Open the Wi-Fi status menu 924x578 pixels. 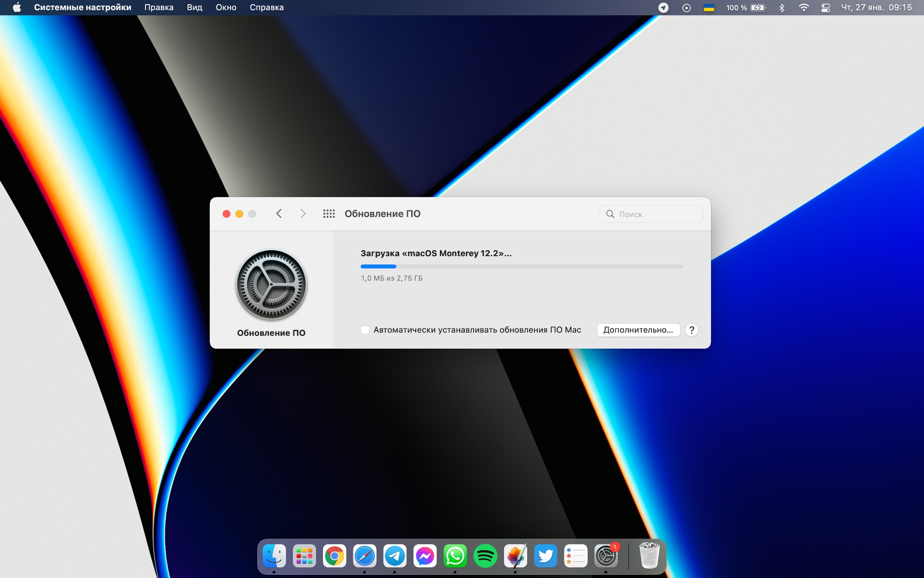tap(804, 7)
